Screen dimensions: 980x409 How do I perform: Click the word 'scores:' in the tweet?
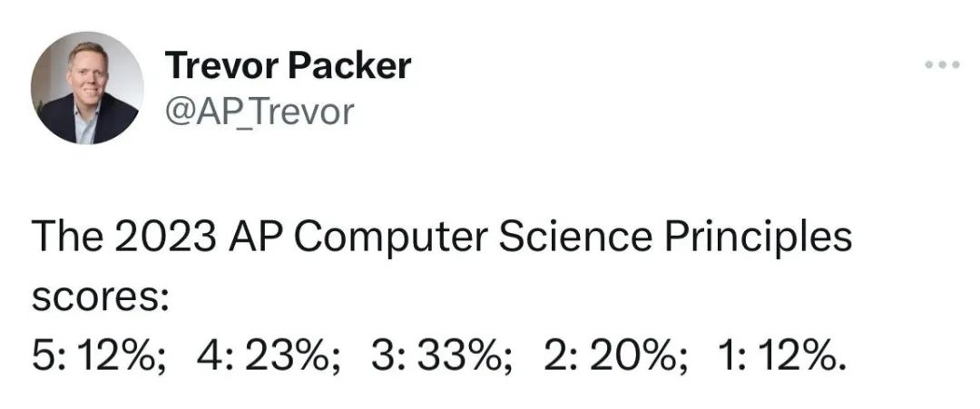pos(100,299)
